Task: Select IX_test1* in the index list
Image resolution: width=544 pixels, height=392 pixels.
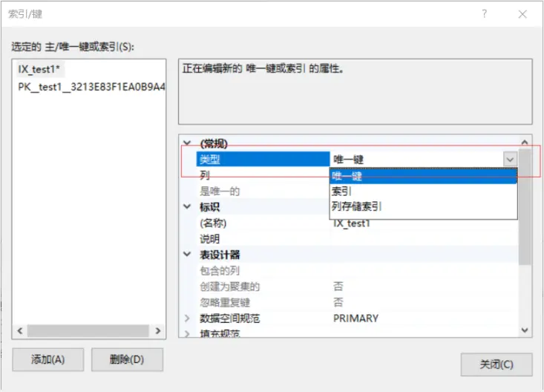Action: [39, 69]
